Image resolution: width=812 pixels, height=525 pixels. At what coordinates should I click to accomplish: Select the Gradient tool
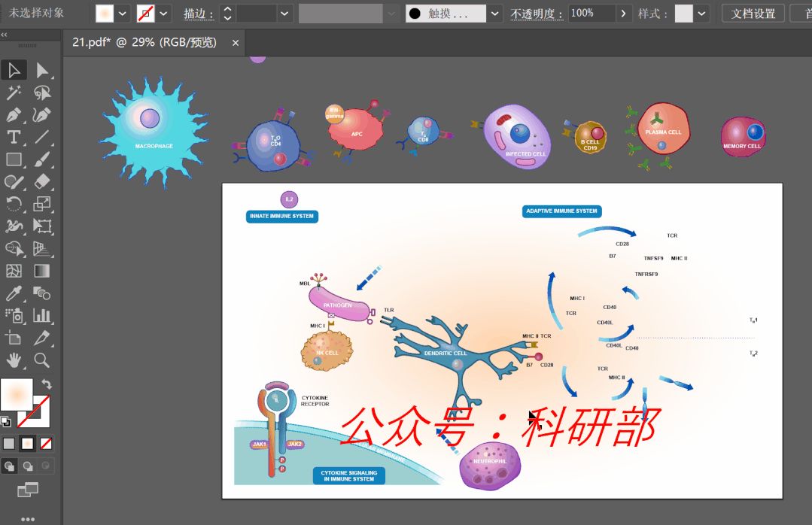click(x=42, y=271)
